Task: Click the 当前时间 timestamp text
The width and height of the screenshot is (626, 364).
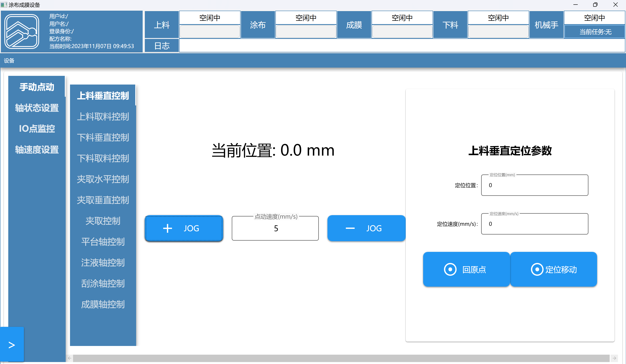Action: coord(91,46)
